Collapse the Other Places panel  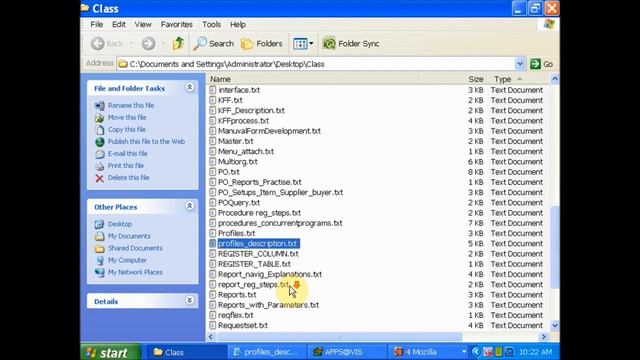[189, 206]
